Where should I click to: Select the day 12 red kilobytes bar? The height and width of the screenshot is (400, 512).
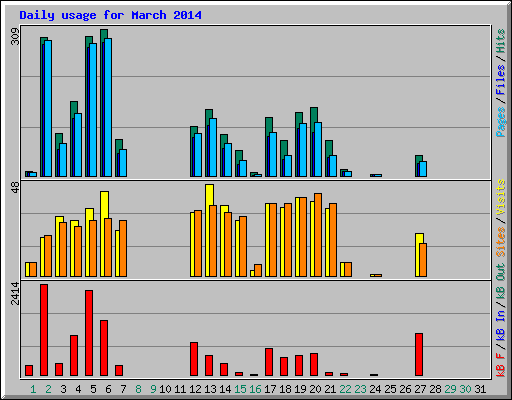pos(194,359)
